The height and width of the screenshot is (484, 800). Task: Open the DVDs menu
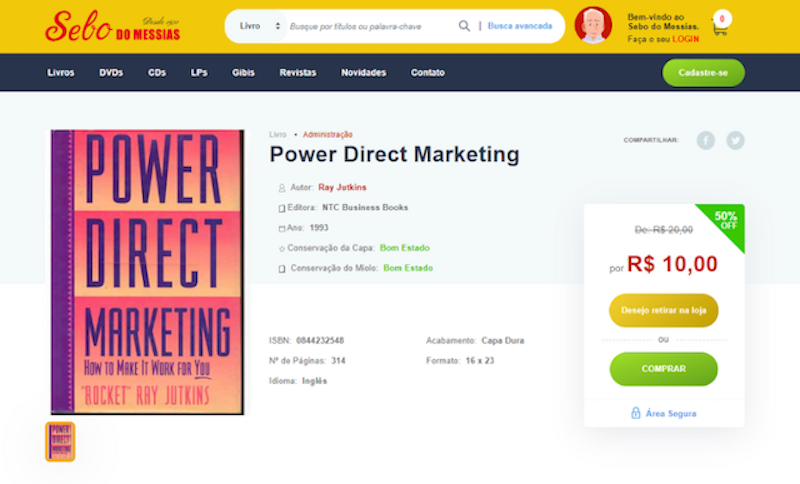(111, 73)
